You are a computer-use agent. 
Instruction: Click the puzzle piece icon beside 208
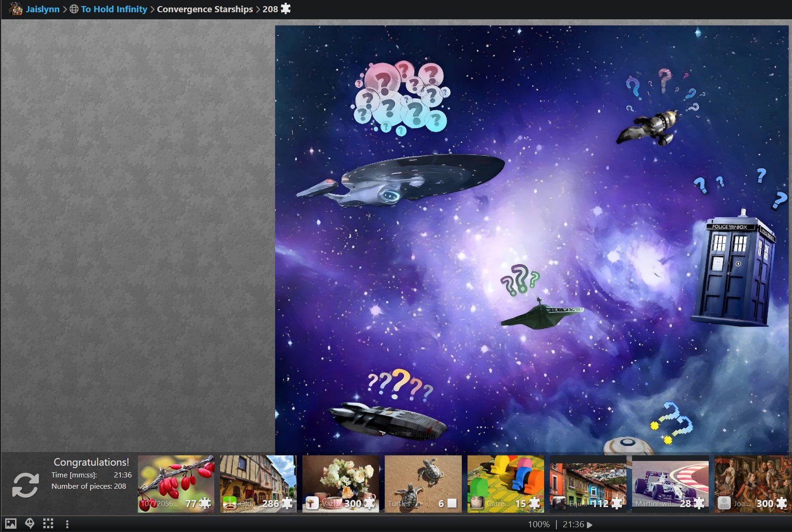[x=285, y=8]
